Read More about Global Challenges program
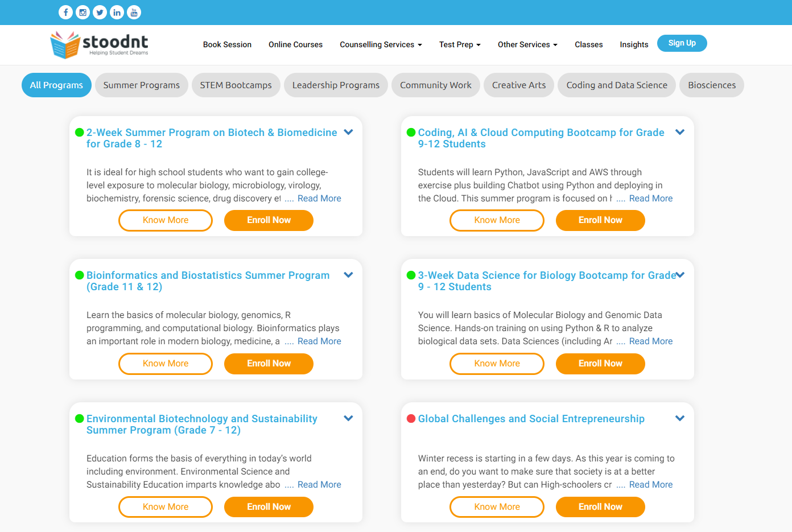792x532 pixels. [x=650, y=485]
